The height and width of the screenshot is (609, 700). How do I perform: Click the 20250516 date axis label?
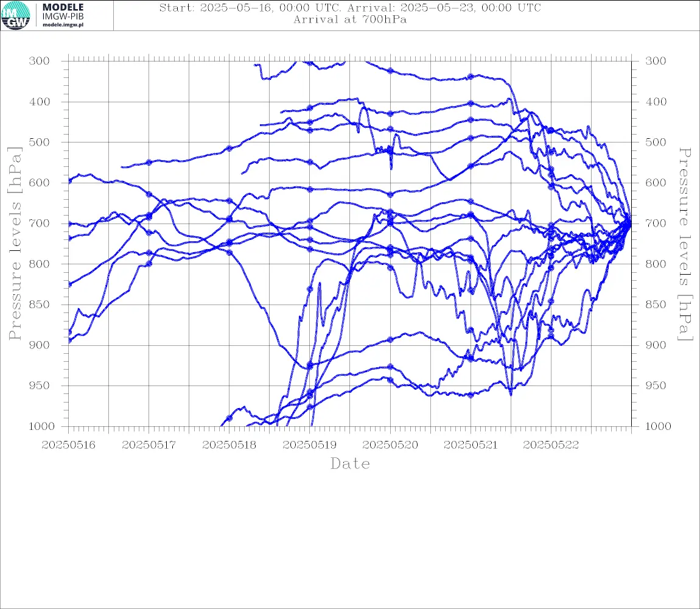68,445
